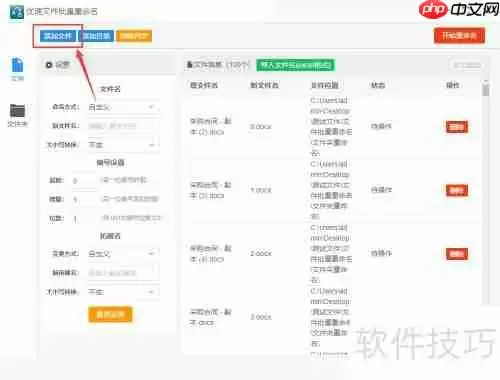Click the original file name in first row
500x380 pixels.
coord(210,127)
